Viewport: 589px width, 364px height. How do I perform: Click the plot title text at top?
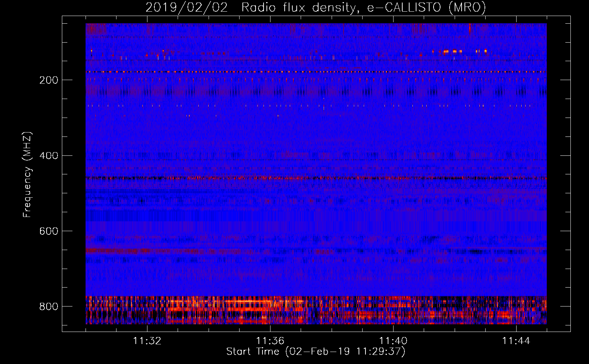click(316, 7)
